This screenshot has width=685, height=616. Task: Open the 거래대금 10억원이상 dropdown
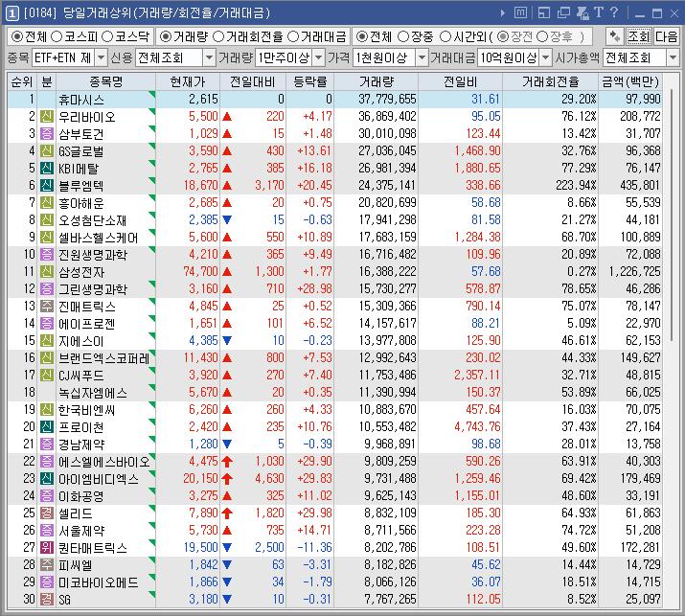pos(546,57)
